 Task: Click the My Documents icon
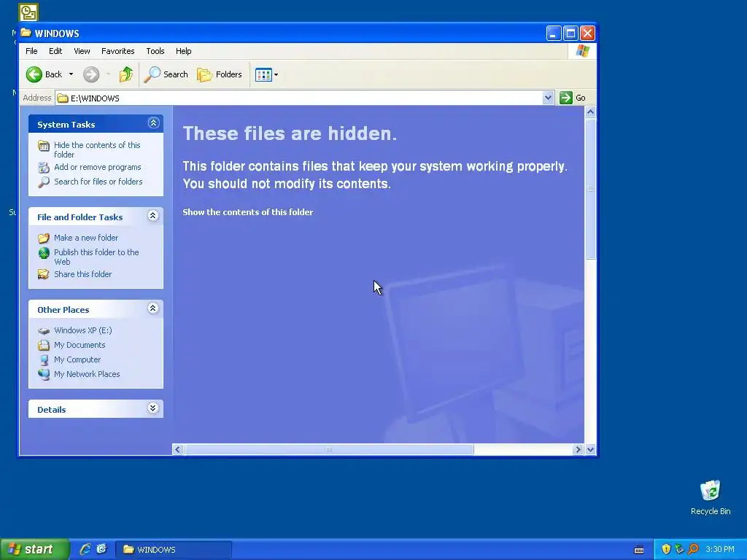pos(43,345)
